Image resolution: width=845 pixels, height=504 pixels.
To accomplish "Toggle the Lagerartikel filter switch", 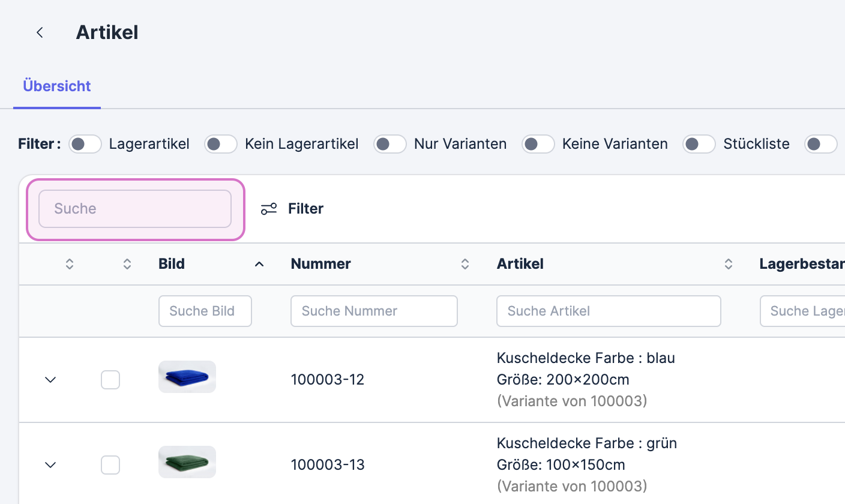I will tap(85, 144).
